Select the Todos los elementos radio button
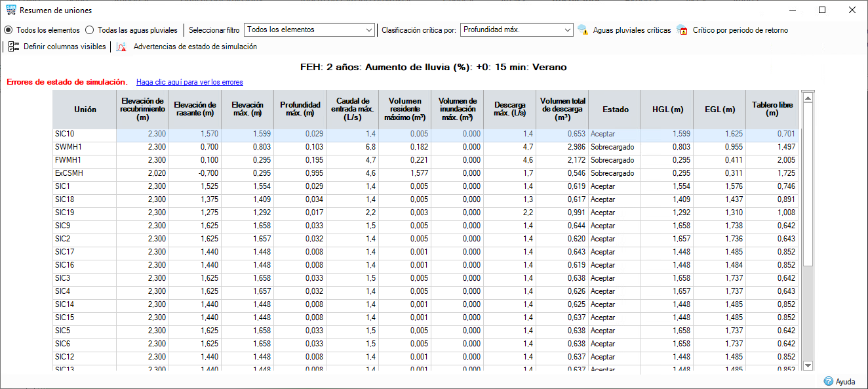 coord(9,30)
